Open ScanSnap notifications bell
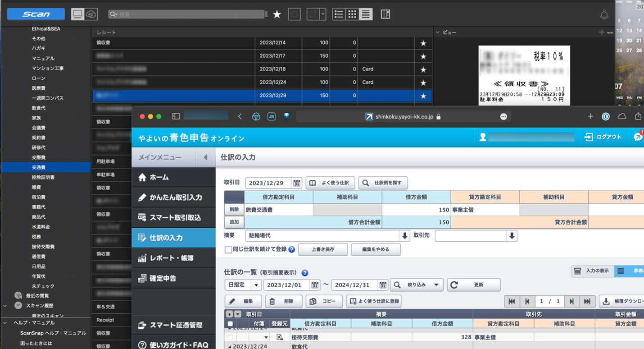644x349 pixels. 604,14
